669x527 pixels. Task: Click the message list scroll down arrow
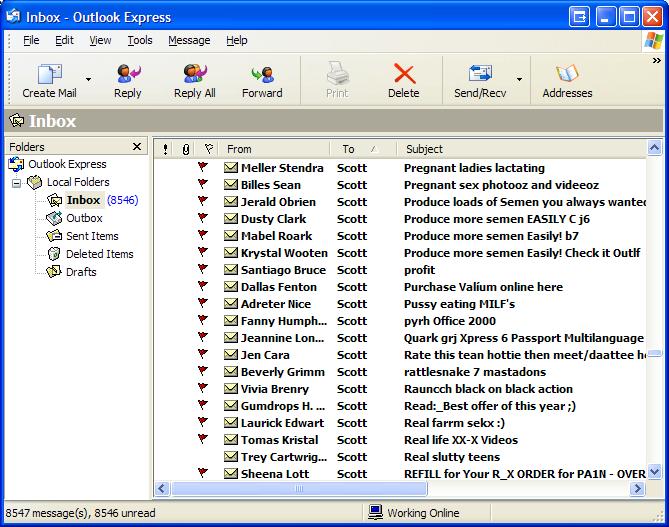(x=654, y=472)
